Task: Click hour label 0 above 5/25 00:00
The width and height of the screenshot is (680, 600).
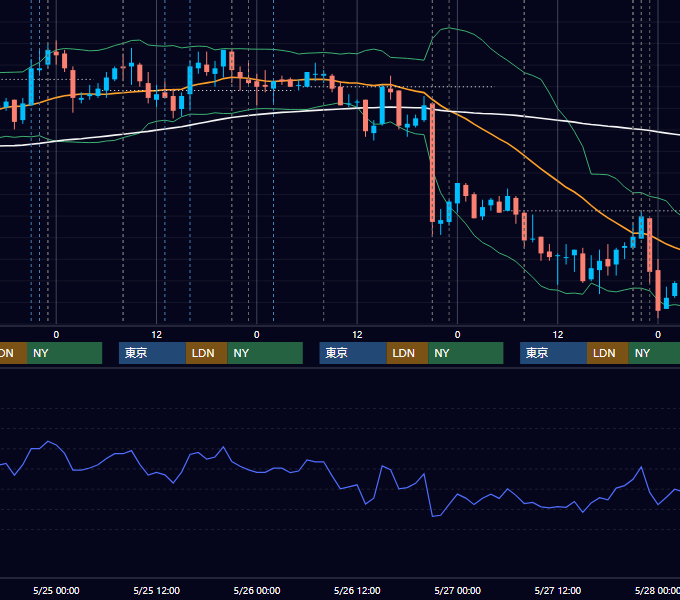Action: [56, 335]
